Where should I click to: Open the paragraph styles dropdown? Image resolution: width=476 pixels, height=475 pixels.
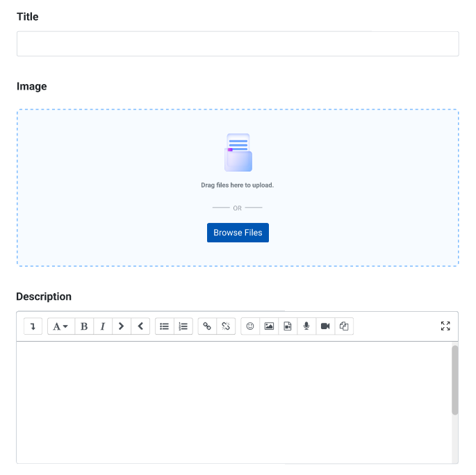[x=61, y=326]
